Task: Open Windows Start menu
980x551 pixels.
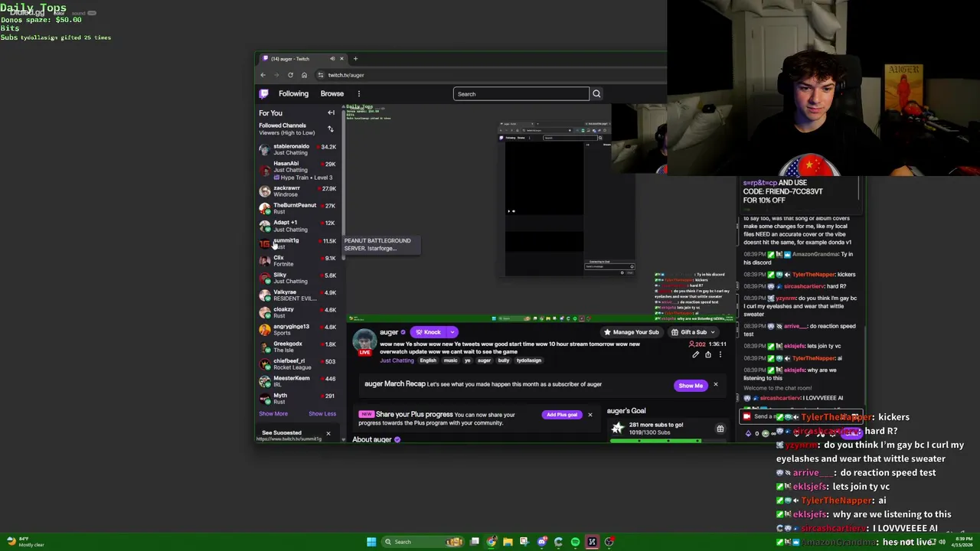Action: pos(371,542)
